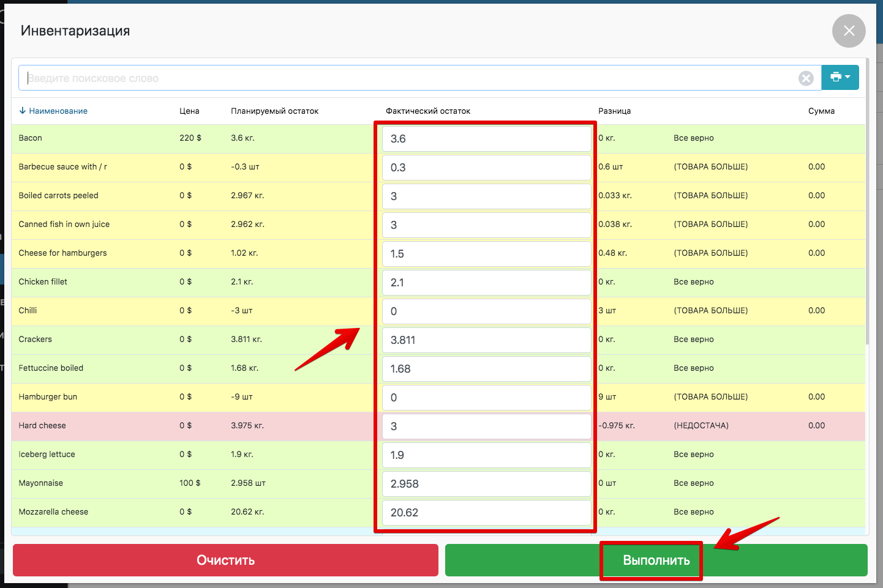Select the Mayonnaise row name
This screenshot has height=588, width=883.
(41, 483)
